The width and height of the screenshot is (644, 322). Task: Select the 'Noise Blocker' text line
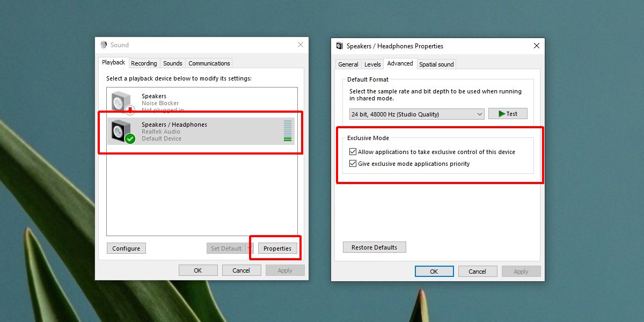click(160, 103)
